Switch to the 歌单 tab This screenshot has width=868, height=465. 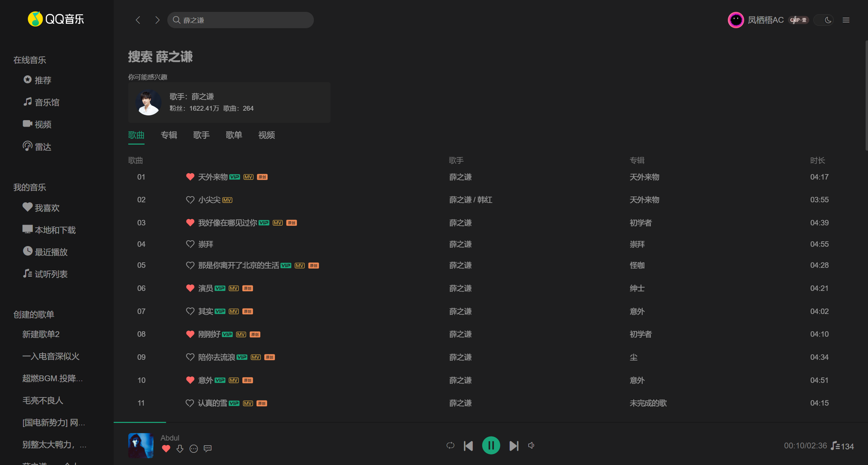pos(234,135)
